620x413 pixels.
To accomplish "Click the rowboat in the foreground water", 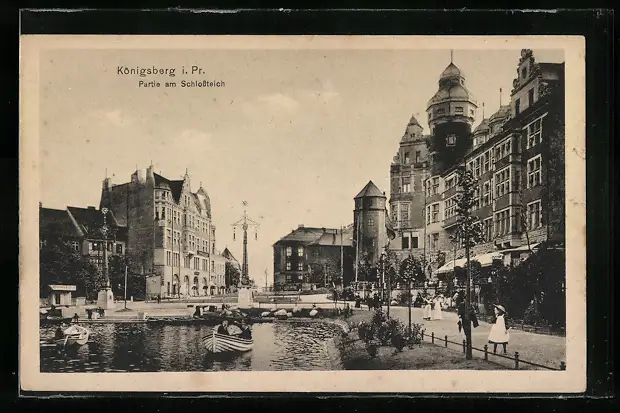I will click(228, 340).
